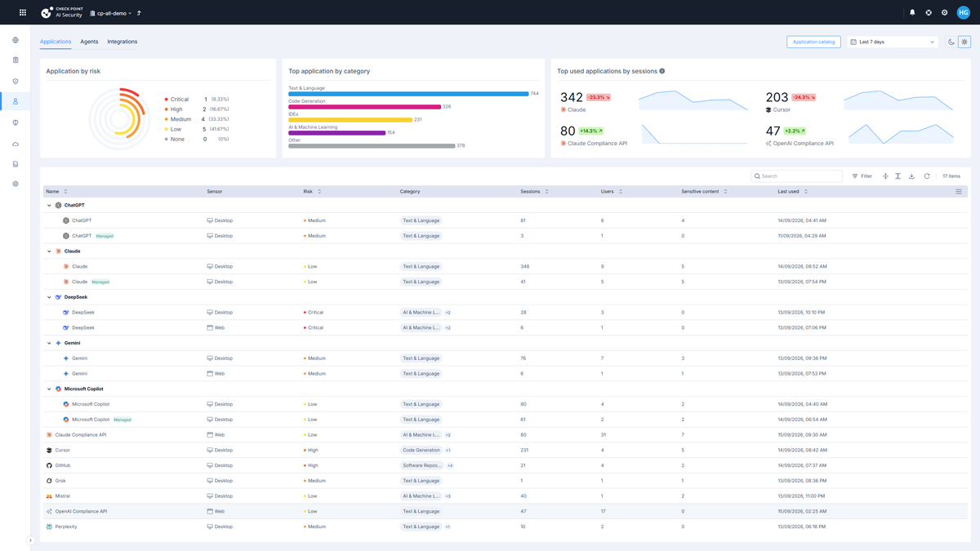Click Software Repos tag on GitHub row
This screenshot has width=980, height=551.
[x=421, y=465]
